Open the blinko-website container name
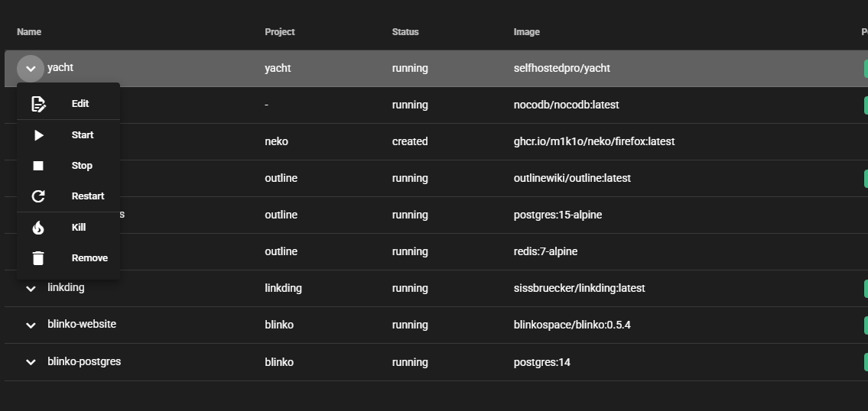The height and width of the screenshot is (411, 868). [x=82, y=324]
